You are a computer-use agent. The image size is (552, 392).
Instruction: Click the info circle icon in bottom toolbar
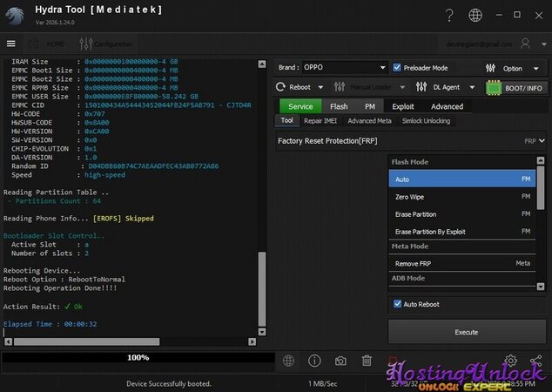[314, 361]
